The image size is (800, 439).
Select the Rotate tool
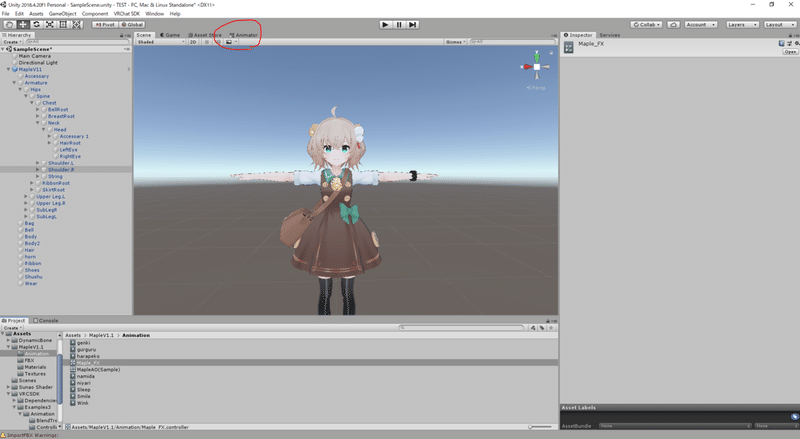36,25
